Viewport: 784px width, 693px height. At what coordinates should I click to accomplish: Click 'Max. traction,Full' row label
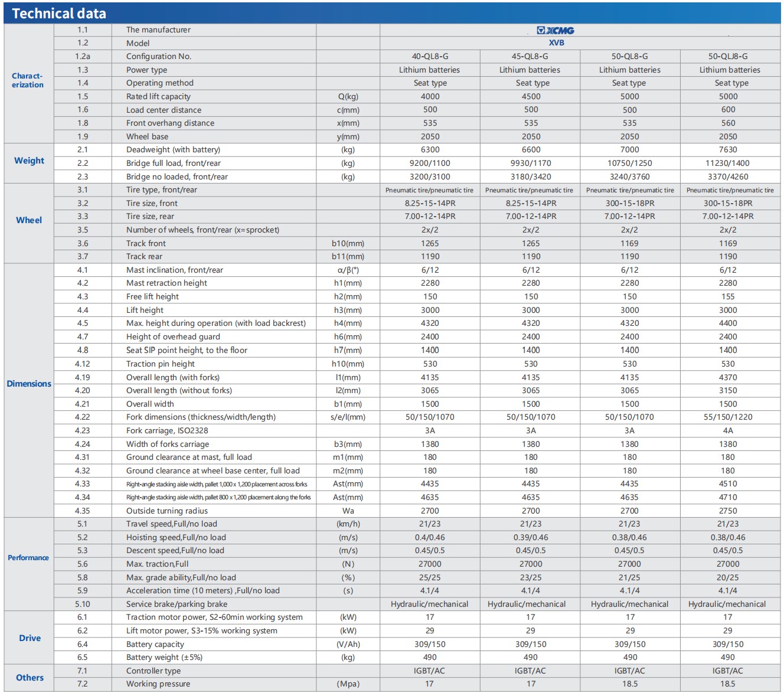158,564
